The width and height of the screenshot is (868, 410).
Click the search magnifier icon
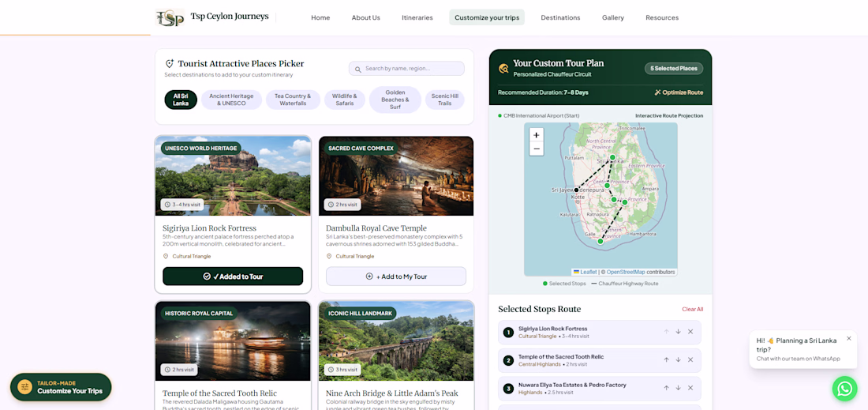click(x=359, y=69)
